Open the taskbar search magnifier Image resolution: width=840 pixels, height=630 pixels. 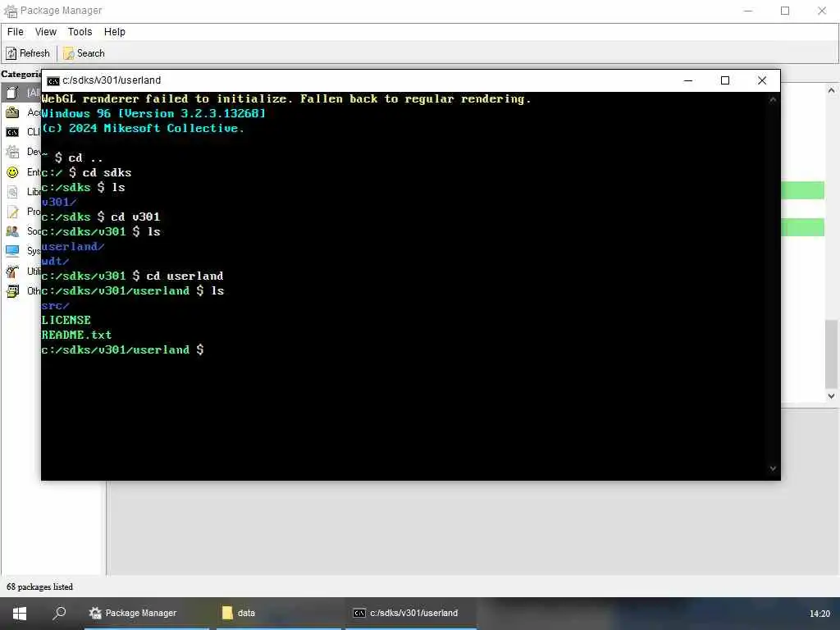tap(59, 612)
